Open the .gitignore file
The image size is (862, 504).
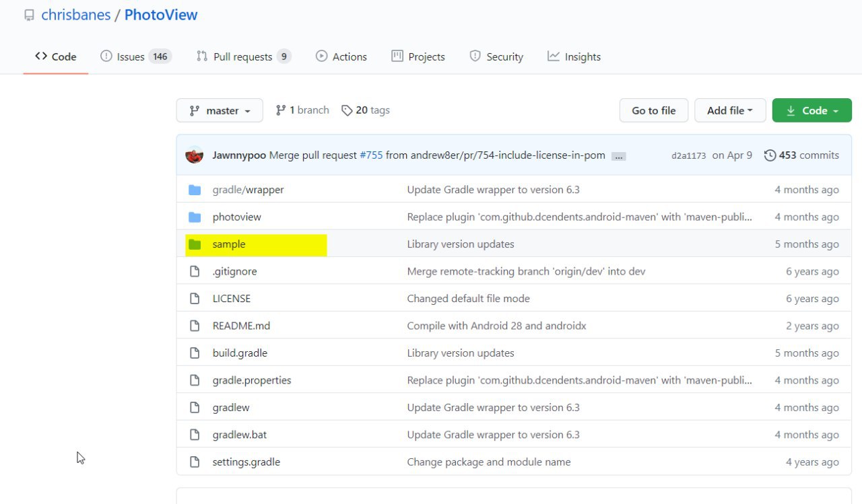point(234,271)
